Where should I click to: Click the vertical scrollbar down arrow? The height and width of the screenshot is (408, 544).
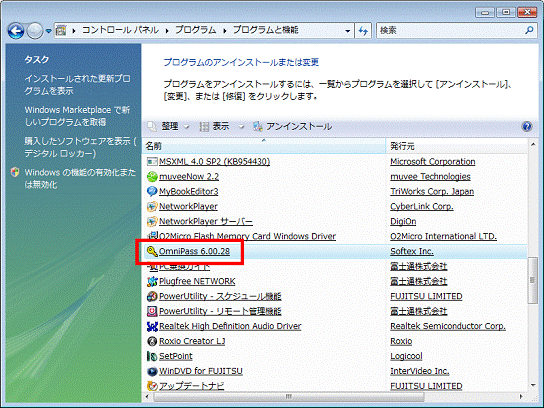click(x=533, y=385)
